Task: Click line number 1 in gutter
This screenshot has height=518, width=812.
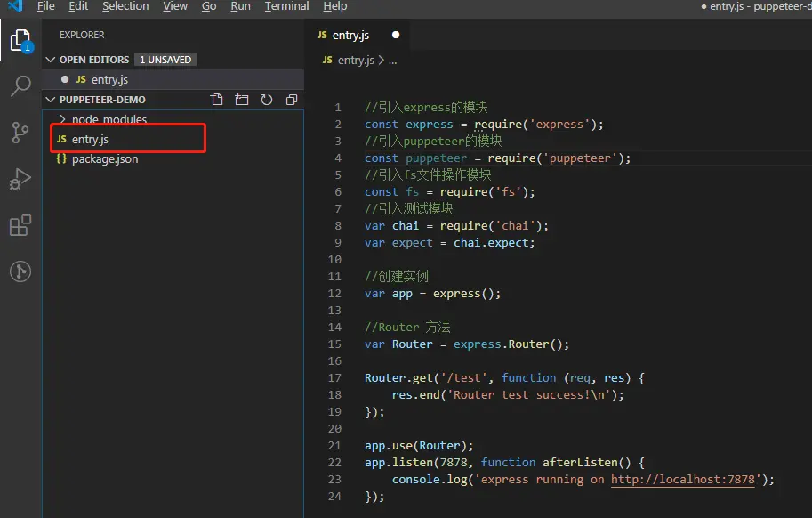Action: [x=338, y=107]
